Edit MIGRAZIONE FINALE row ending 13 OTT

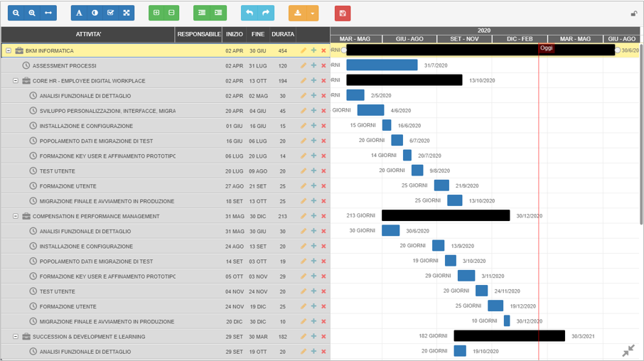pyautogui.click(x=304, y=201)
